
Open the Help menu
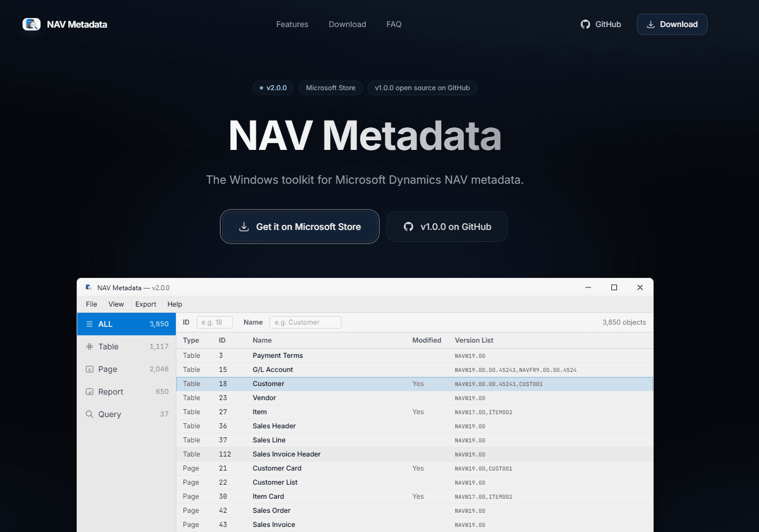[175, 304]
